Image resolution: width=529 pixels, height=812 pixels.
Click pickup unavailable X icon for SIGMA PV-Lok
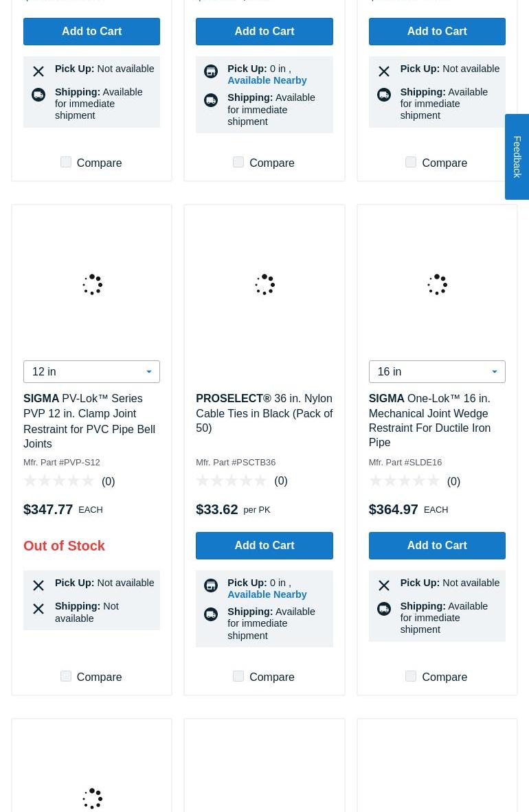[x=38, y=585]
